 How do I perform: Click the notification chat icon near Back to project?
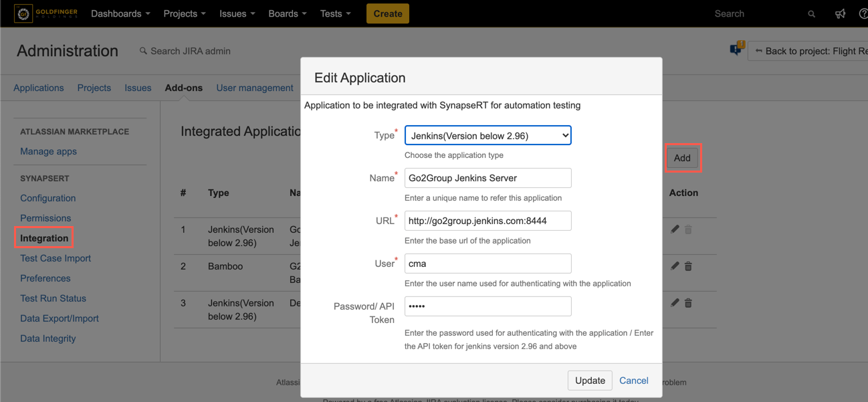pos(736,49)
